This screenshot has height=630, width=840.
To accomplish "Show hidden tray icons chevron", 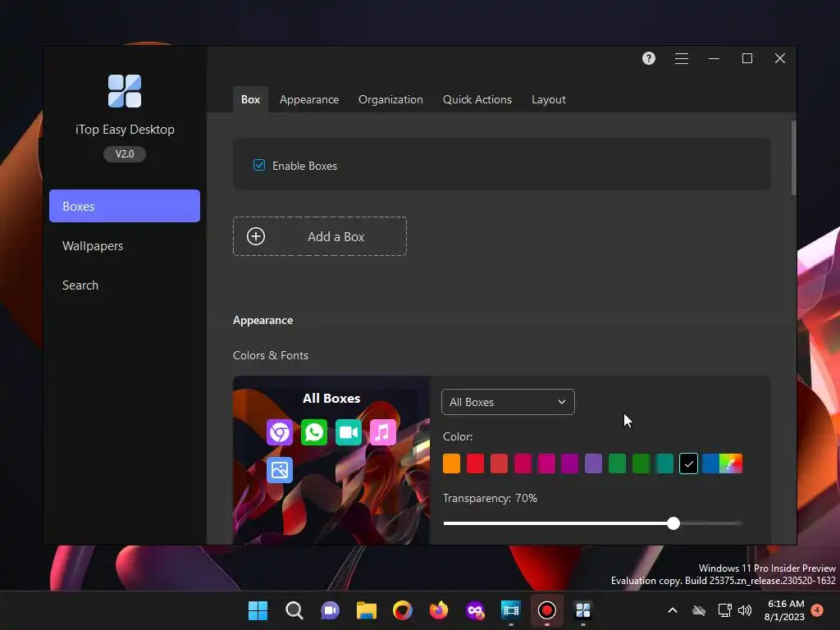I will [673, 610].
